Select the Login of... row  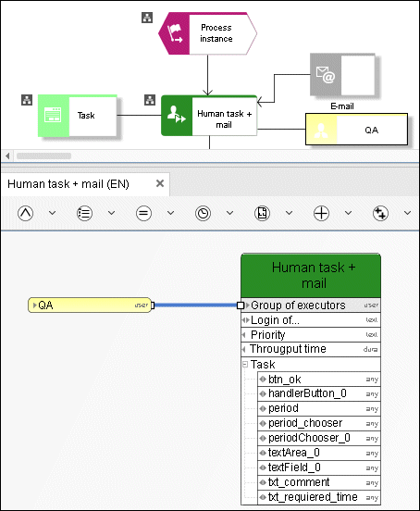coord(311,320)
